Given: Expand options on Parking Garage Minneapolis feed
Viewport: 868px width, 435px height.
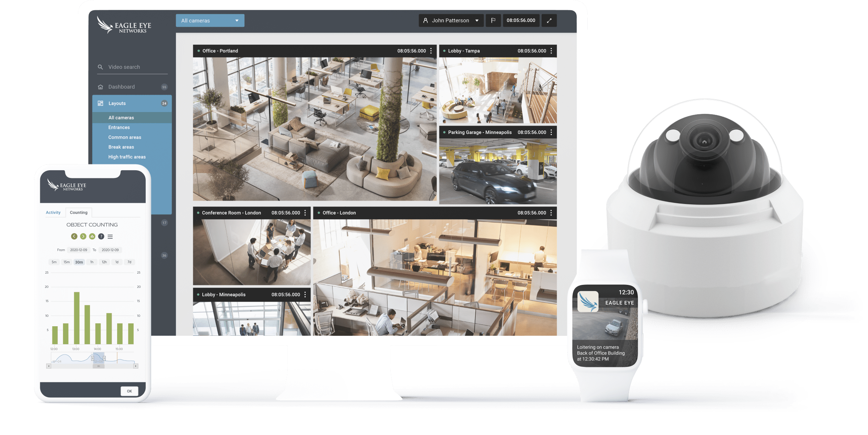Looking at the screenshot, I should click(x=553, y=134).
